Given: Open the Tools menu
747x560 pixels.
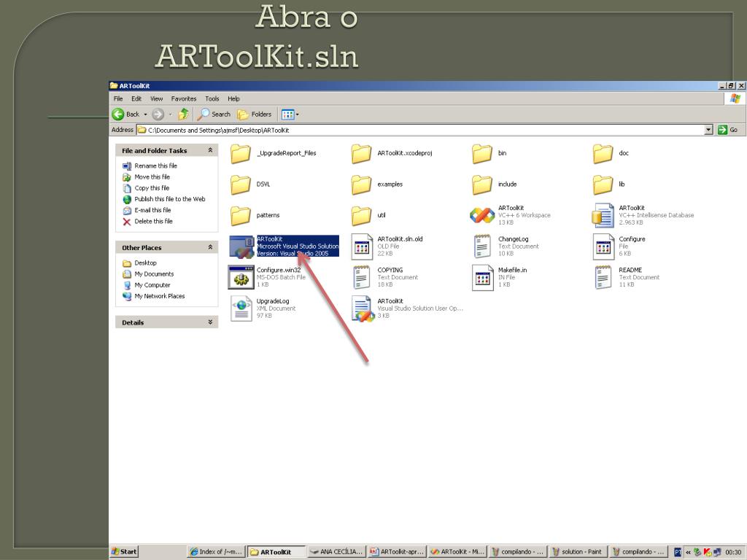Looking at the screenshot, I should [x=212, y=98].
